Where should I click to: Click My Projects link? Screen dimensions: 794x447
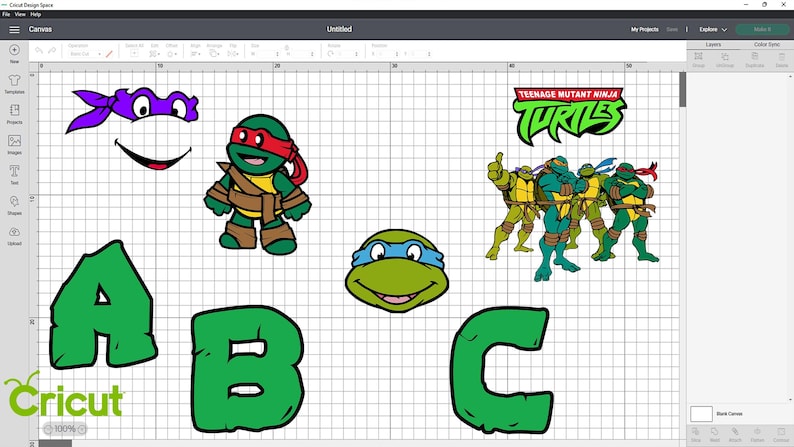(x=644, y=29)
